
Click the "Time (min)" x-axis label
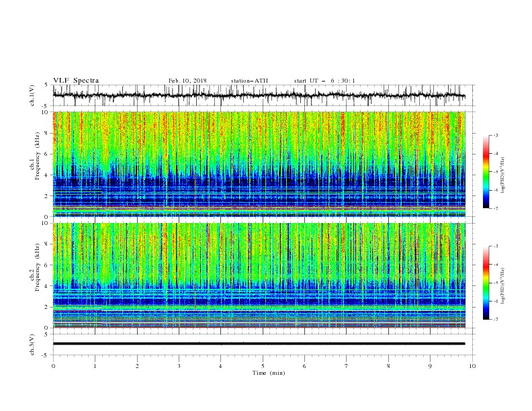[x=269, y=373]
